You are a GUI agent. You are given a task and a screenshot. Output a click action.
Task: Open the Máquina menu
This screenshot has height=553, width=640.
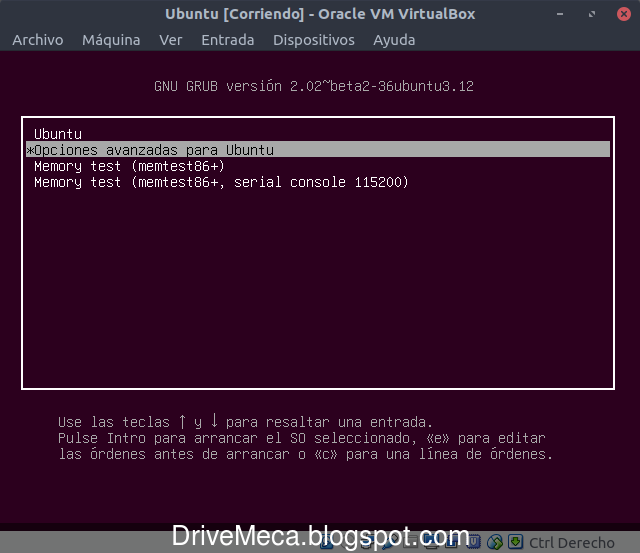point(111,40)
